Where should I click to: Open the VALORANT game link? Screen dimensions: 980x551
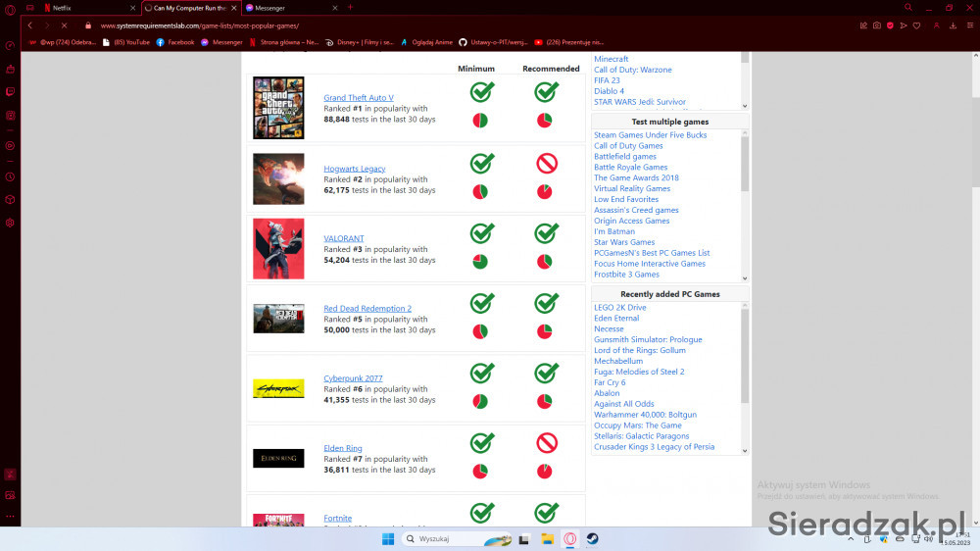click(344, 239)
